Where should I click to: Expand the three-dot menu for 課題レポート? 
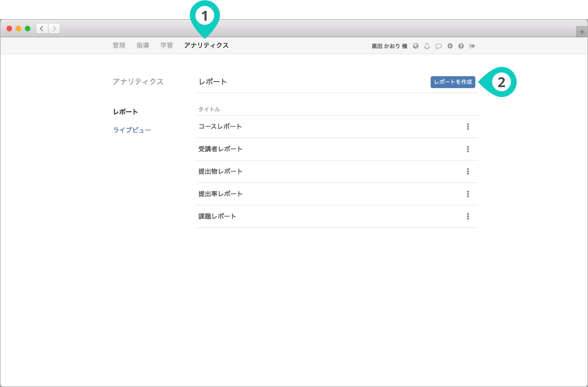(x=468, y=216)
